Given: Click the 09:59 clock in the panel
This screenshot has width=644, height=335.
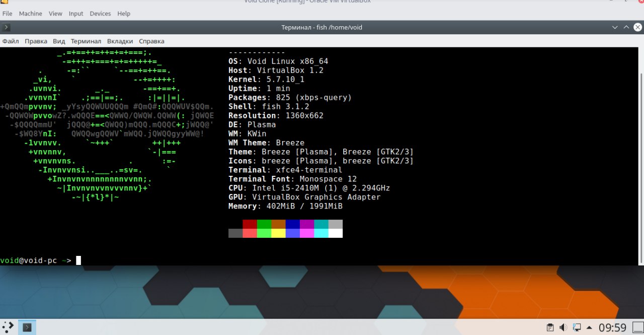Looking at the screenshot, I should click(x=612, y=327).
